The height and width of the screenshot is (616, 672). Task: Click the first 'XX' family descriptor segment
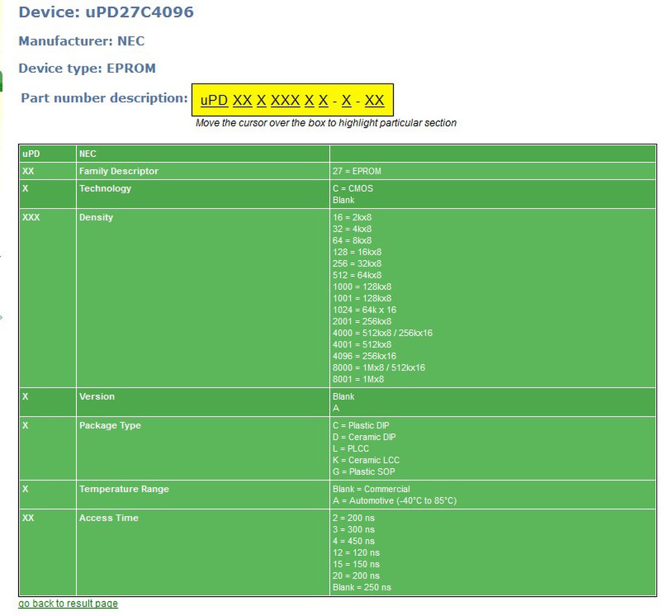pos(242,100)
